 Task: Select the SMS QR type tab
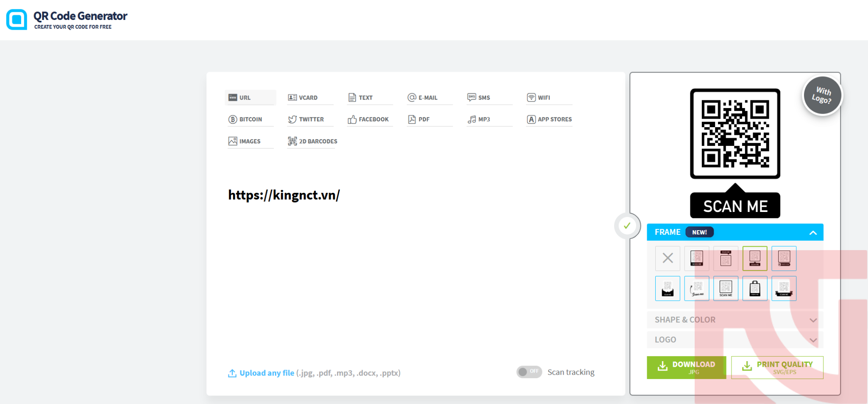[x=489, y=98]
